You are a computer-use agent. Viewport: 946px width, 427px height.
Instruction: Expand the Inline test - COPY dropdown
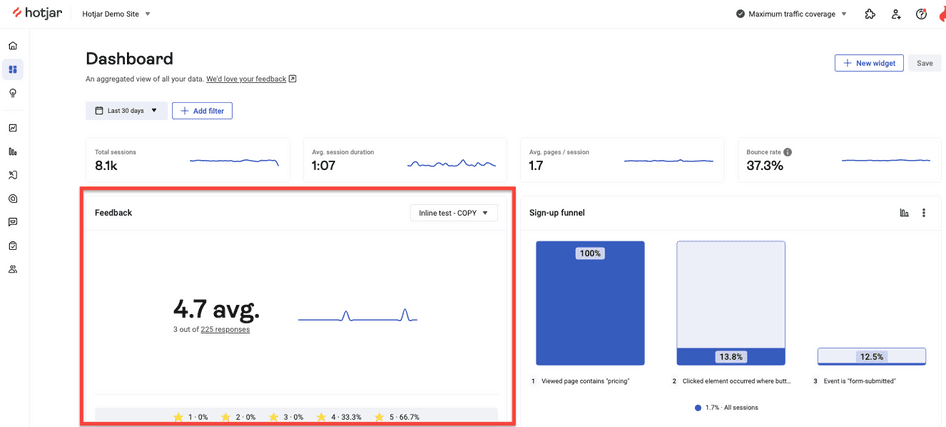coord(454,212)
